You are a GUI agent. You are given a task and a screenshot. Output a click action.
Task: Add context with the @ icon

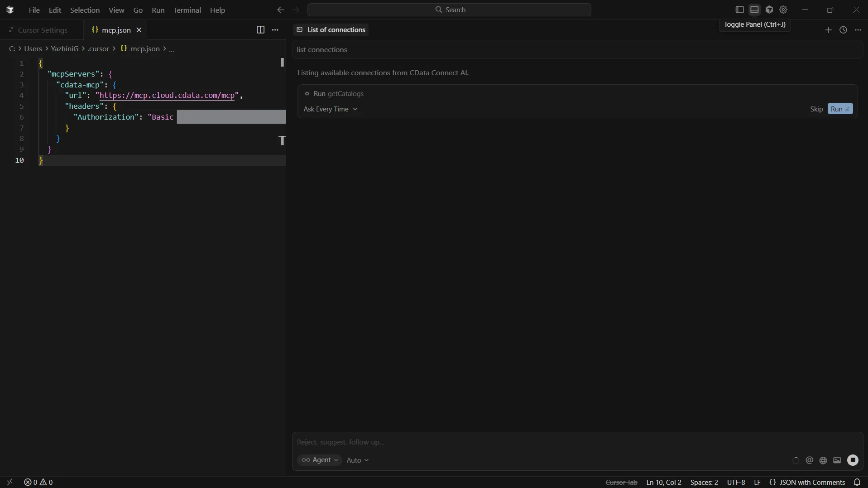pyautogui.click(x=810, y=460)
